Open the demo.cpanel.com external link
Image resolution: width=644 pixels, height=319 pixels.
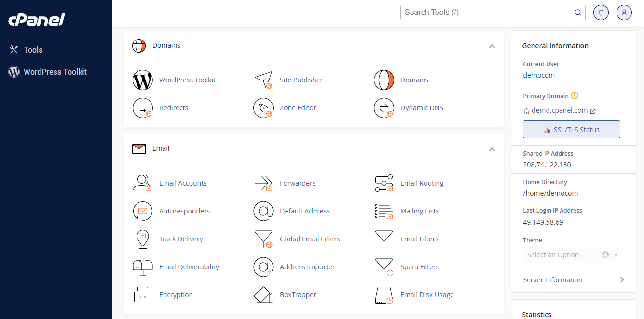pos(592,110)
